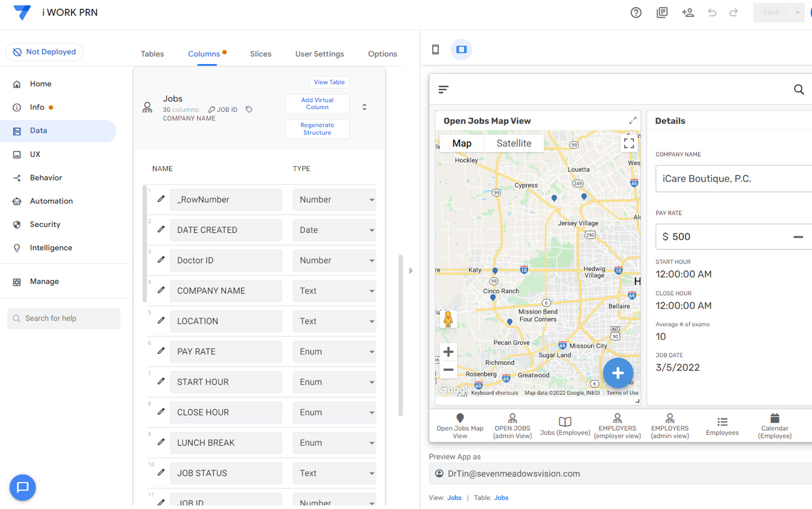Switch preview to mobile phone icon

(435, 49)
